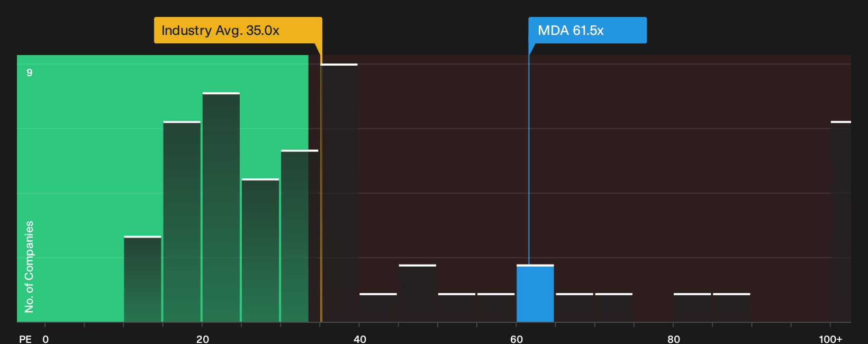Select the histogram bar at PE 45-50

click(418, 293)
